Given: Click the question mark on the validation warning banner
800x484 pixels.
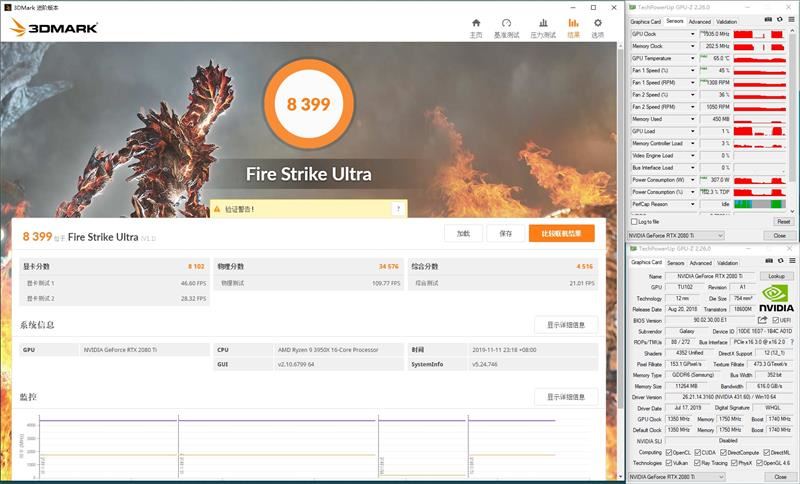Looking at the screenshot, I should tap(398, 209).
